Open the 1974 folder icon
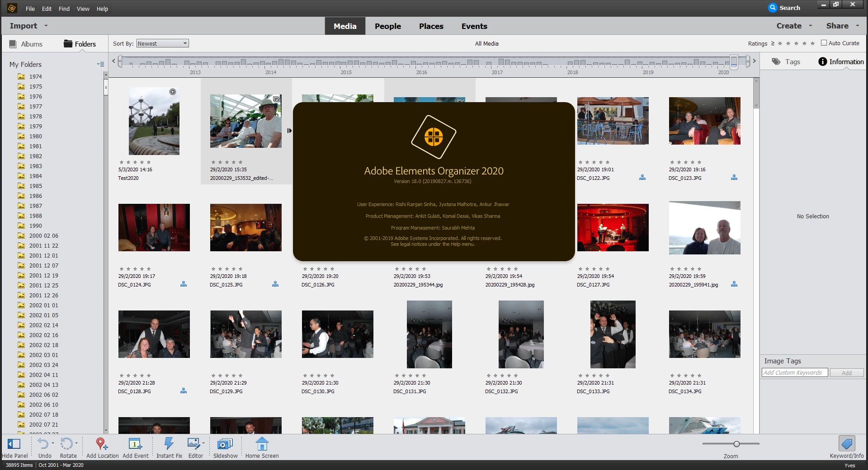 point(21,76)
